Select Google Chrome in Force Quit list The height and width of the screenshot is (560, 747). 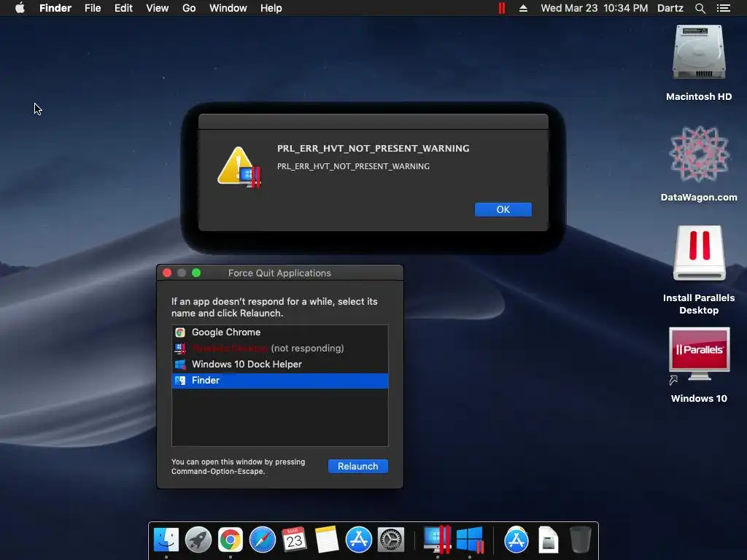[279, 332]
